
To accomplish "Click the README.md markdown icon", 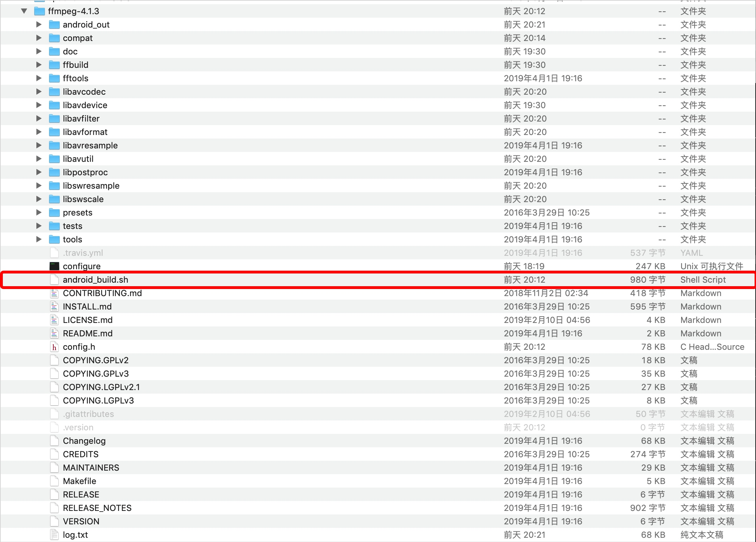I will [x=54, y=333].
